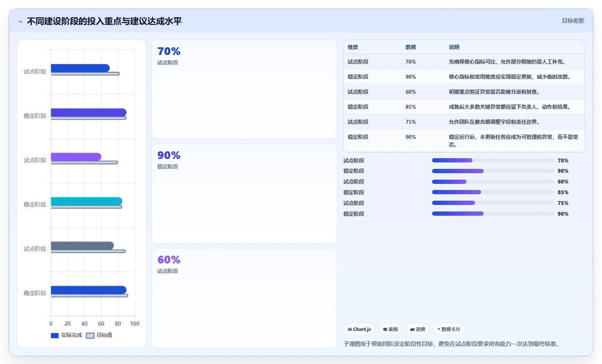This screenshot has width=602, height=364.
Task: Click the light purple bar in the chart
Action: (76, 157)
